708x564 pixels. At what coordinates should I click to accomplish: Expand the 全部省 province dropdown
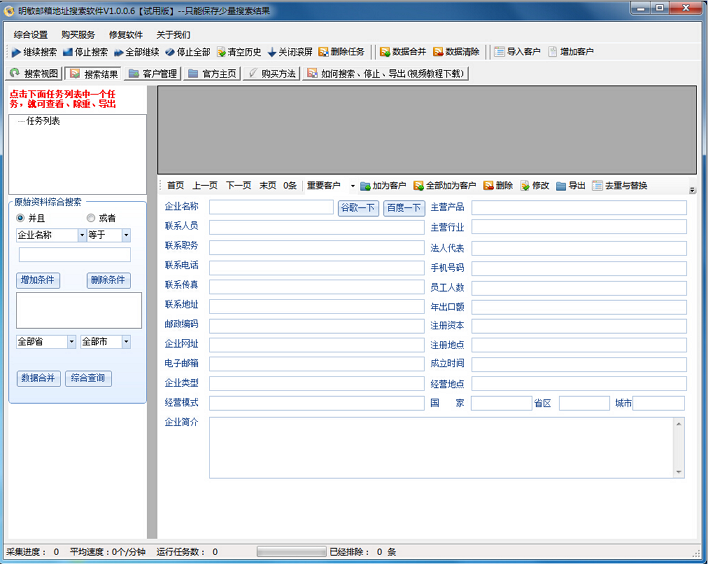pyautogui.click(x=71, y=342)
